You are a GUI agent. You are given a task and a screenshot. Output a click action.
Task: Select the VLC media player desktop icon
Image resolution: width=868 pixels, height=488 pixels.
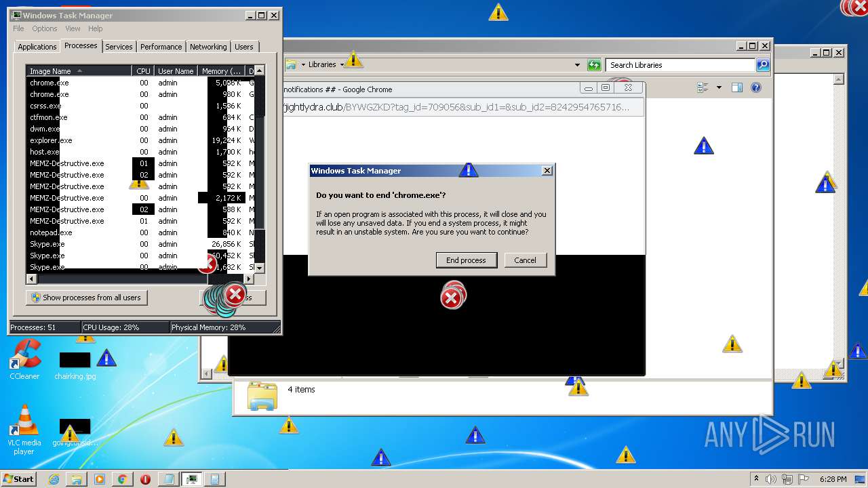click(x=24, y=429)
